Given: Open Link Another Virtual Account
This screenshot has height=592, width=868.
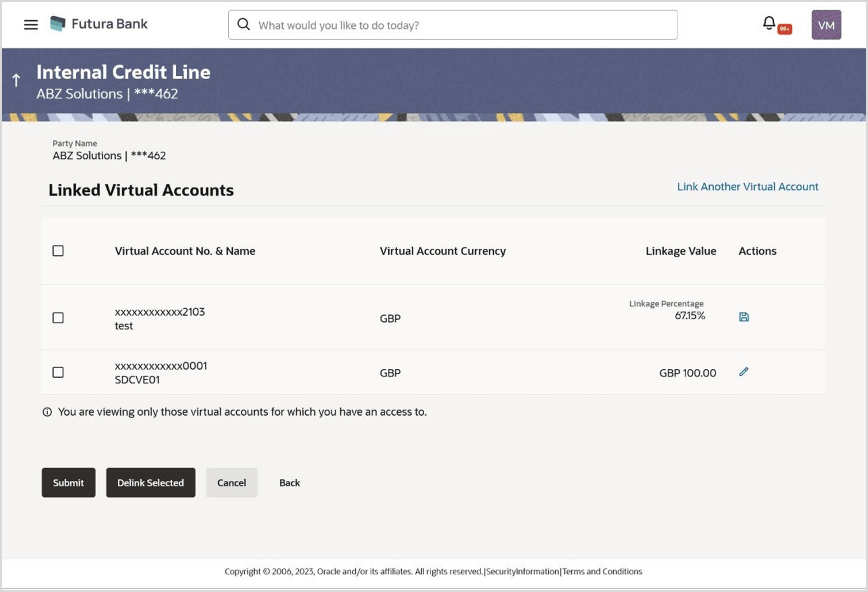Looking at the screenshot, I should point(748,186).
